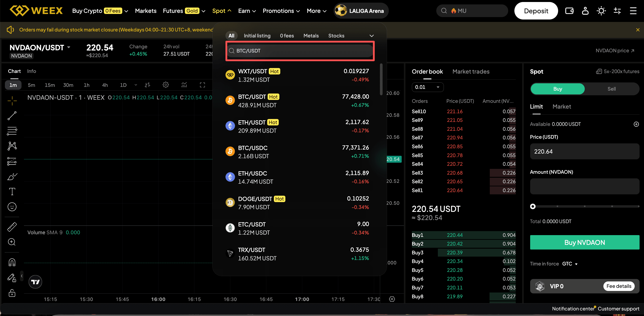This screenshot has width=644, height=316.
Task: Open chart settings gear icon
Action: (166, 85)
